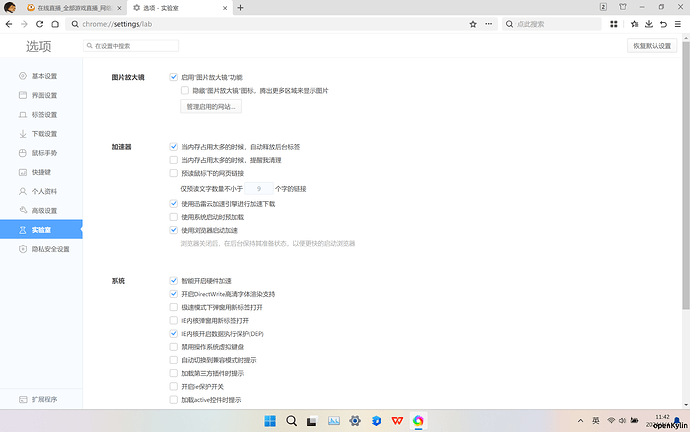690x432 pixels.
Task: Enable 加载active控件时提示 checkbox
Action: [174, 399]
